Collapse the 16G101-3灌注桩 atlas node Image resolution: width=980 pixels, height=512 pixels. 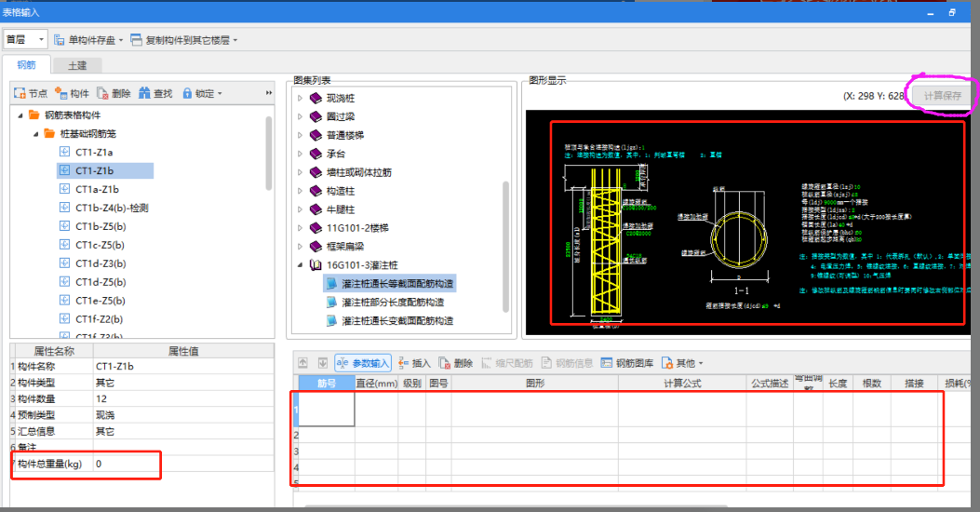[x=300, y=265]
